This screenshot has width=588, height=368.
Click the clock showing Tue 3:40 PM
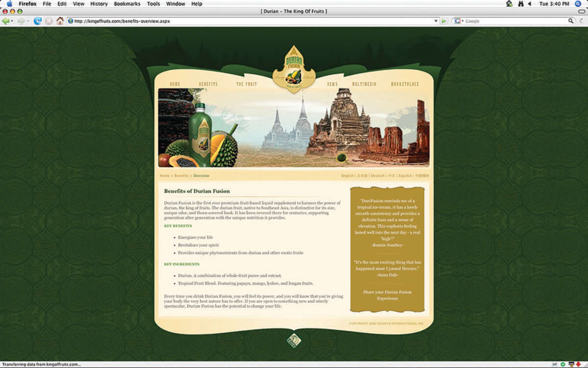(555, 3)
